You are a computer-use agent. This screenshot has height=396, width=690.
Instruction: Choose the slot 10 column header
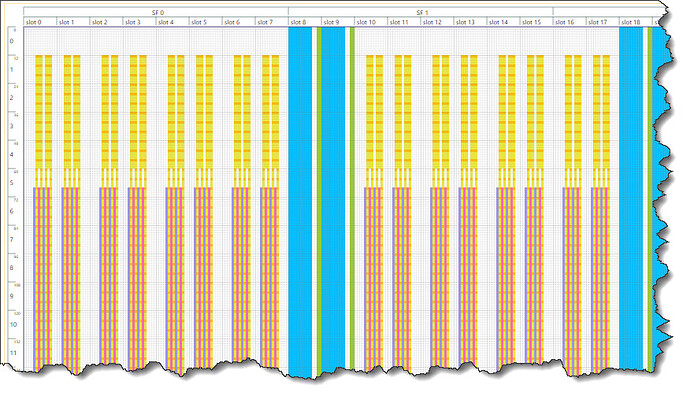pos(371,22)
